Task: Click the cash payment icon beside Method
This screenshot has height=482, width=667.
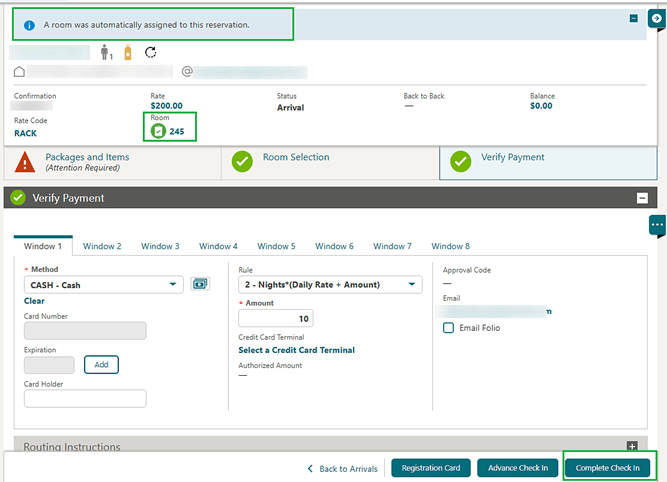Action: 200,284
